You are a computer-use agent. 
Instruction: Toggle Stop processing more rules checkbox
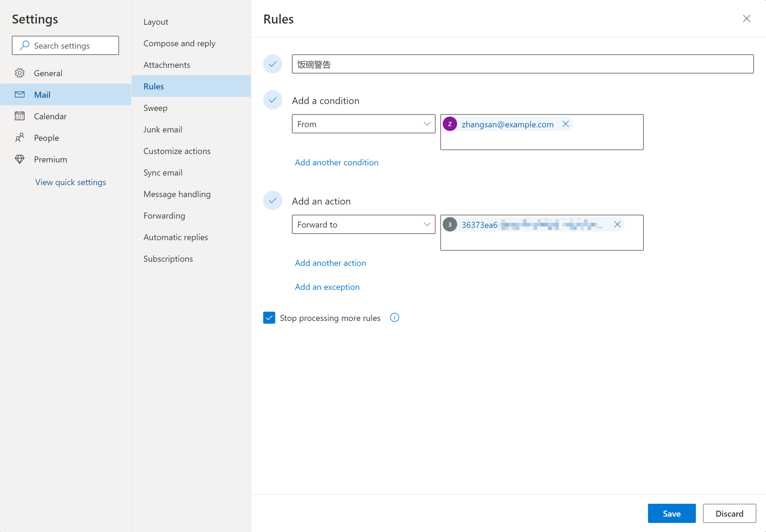pyautogui.click(x=269, y=318)
